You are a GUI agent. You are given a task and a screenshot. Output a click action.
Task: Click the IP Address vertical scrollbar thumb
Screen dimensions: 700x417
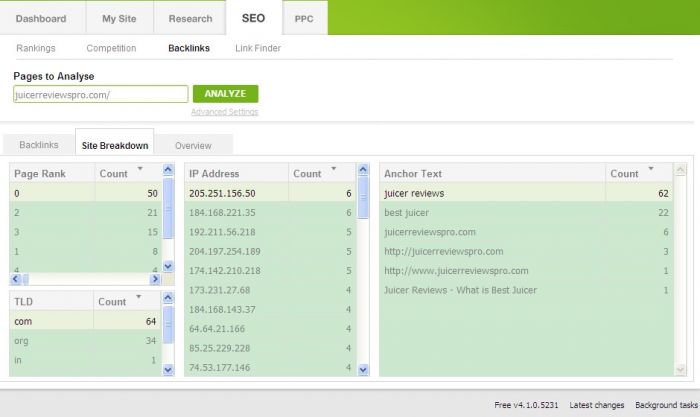pyautogui.click(x=363, y=197)
